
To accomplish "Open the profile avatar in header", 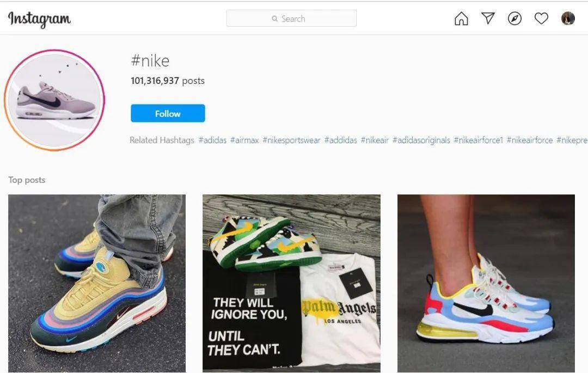I will [x=568, y=19].
